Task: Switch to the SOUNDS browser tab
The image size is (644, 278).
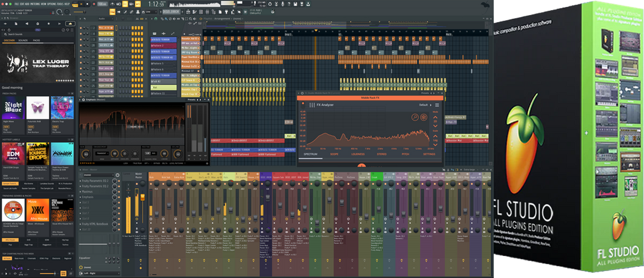Action: point(23,41)
